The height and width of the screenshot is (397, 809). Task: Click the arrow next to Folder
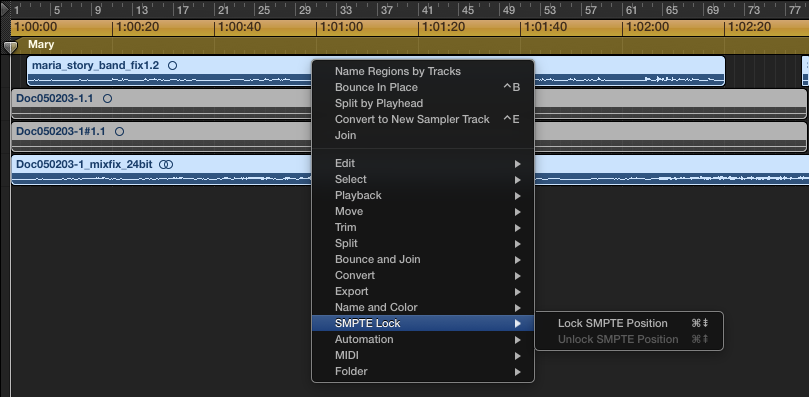pyautogui.click(x=517, y=372)
